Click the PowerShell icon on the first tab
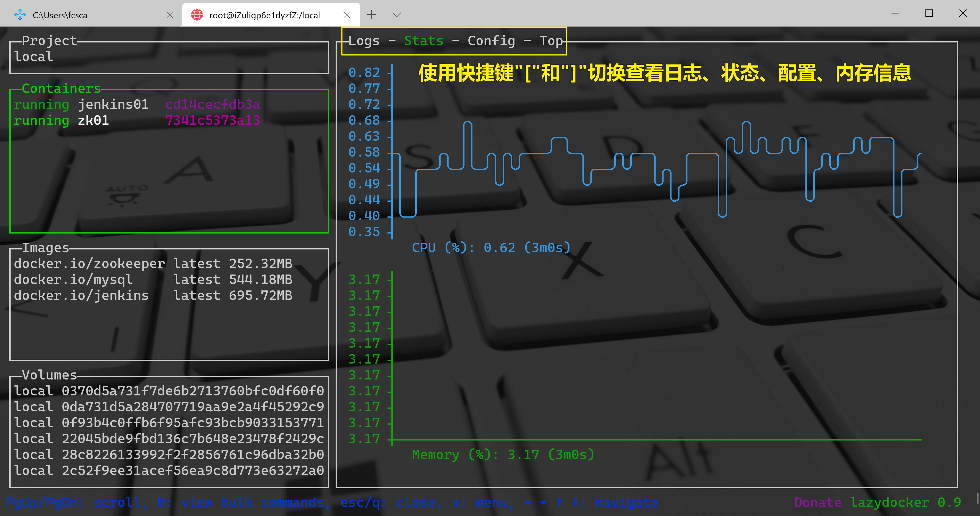 pos(20,15)
